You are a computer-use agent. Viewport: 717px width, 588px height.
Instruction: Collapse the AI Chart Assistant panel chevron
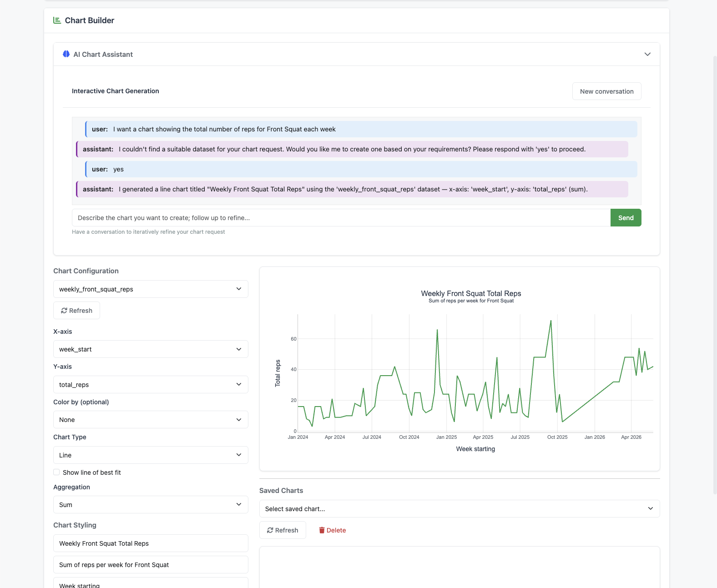pyautogui.click(x=647, y=54)
